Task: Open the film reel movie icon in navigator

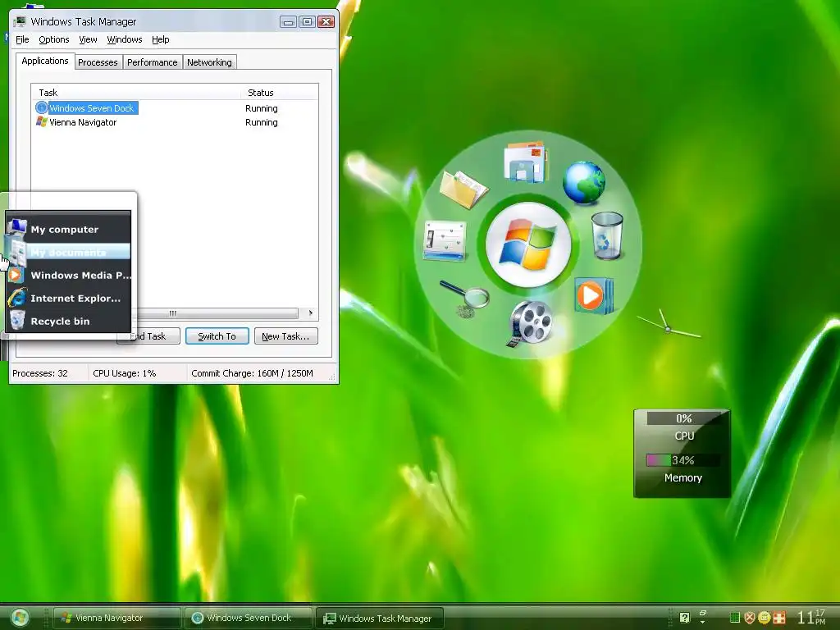Action: (x=530, y=323)
